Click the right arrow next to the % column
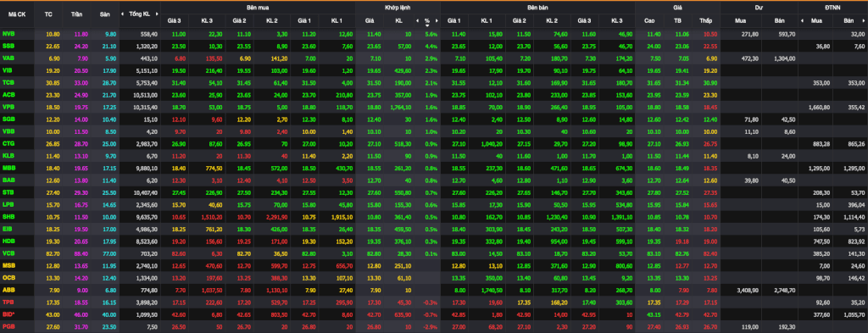The image size is (868, 333). 437,20
